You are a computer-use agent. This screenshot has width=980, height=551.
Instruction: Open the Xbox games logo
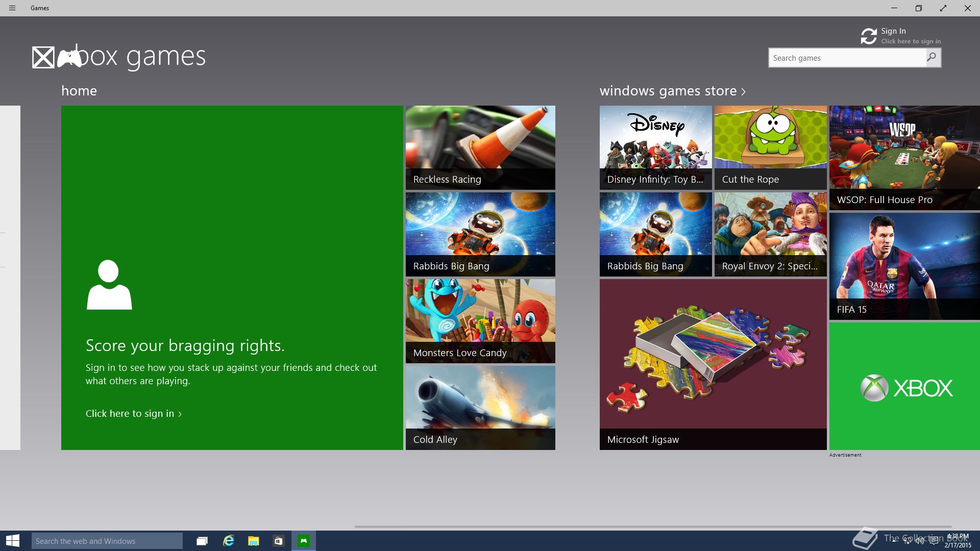click(x=118, y=57)
